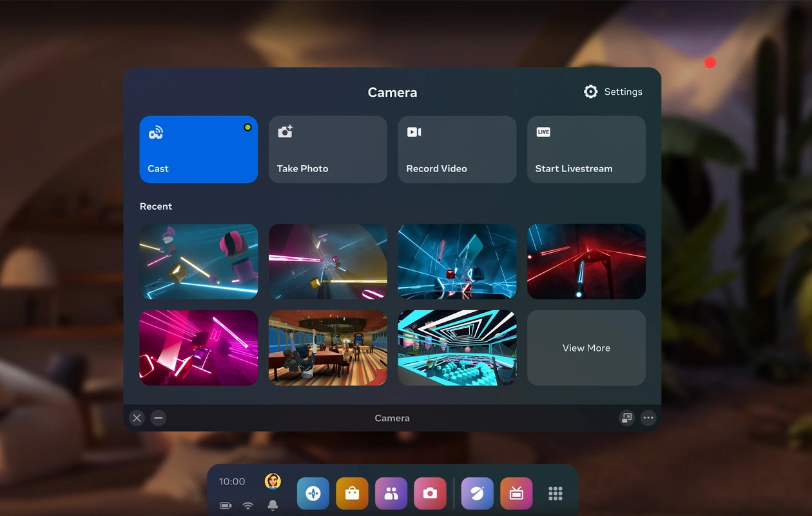Screen dimensions: 812x516
Task: Open the red lightsaber recent thumbnail
Action: pyautogui.click(x=586, y=261)
